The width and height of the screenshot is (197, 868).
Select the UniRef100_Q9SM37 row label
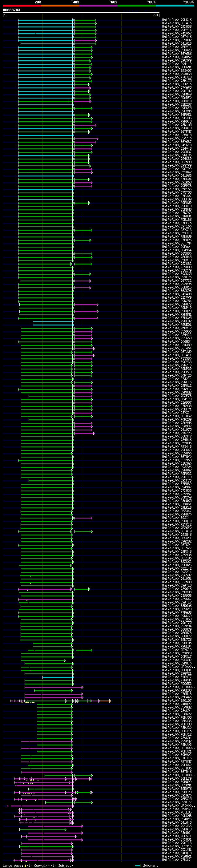177,152
